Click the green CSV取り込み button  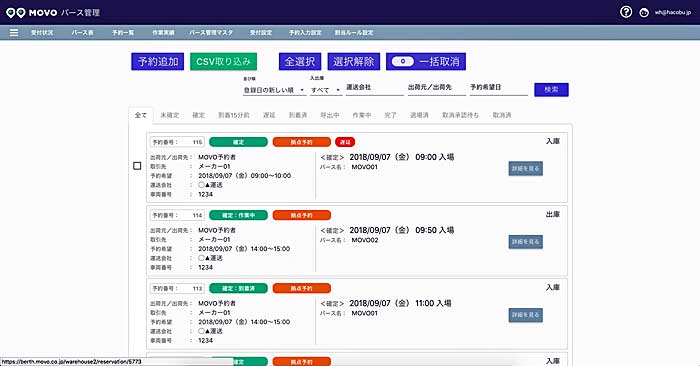(224, 62)
